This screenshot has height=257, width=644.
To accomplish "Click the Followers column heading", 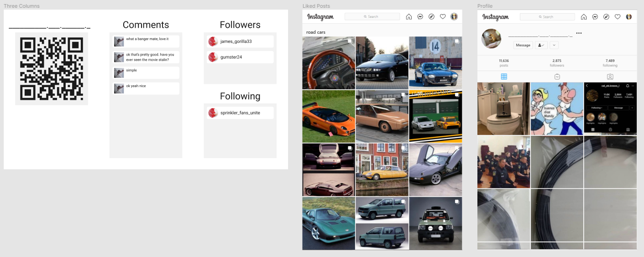I will click(x=240, y=25).
